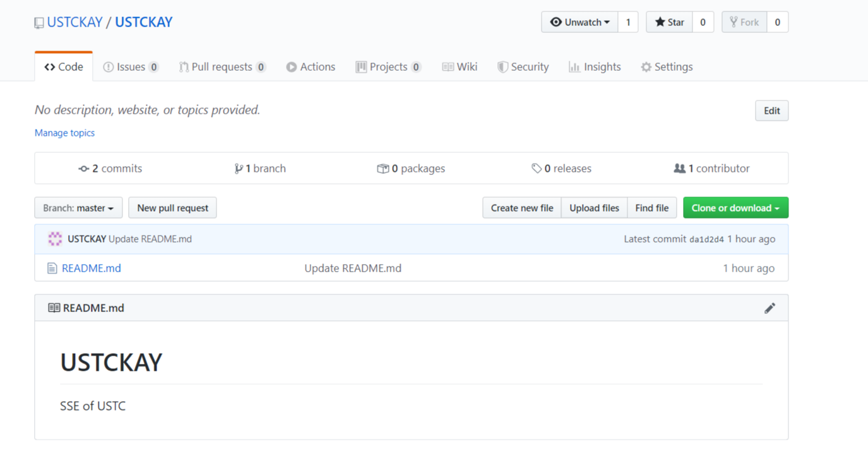Open the 0 packages link
Screen dimensions: 868x456
coord(411,169)
